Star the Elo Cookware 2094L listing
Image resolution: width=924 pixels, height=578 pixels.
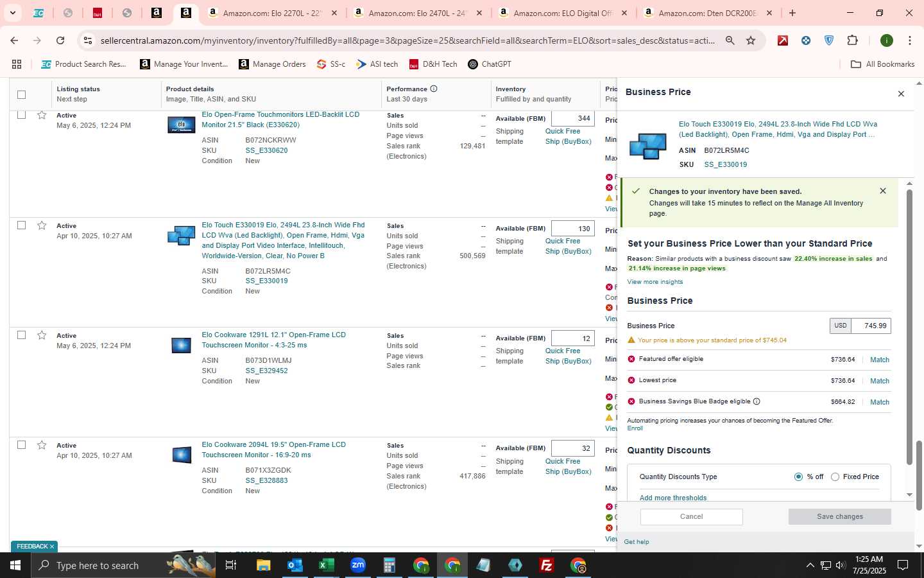42,445
